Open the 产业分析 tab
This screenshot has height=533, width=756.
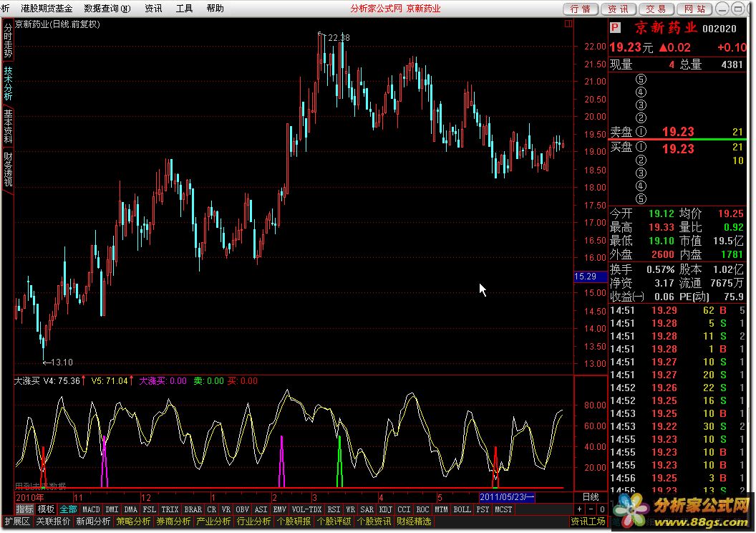point(213,522)
